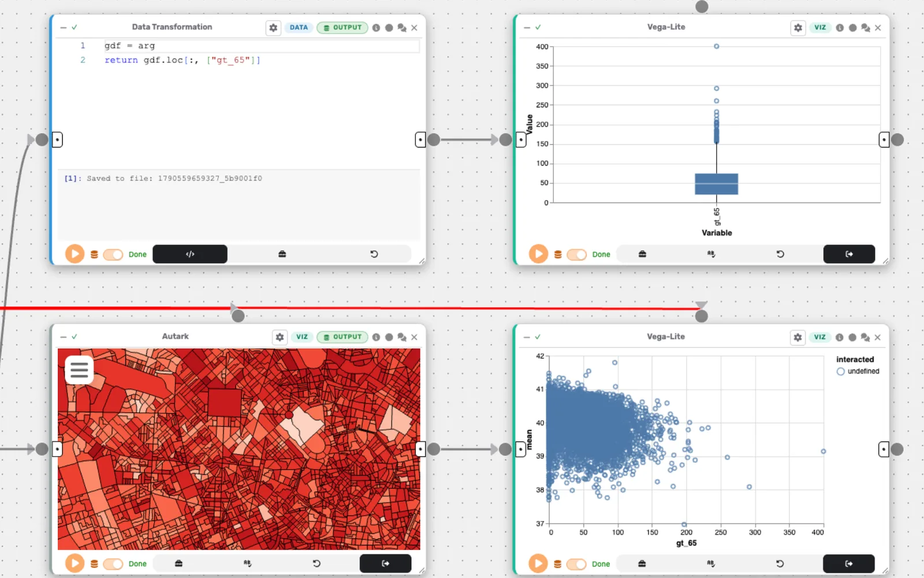Viewport: 924px width, 578px height.
Task: Select output view tab in top Vega-Lite node
Action: (849, 254)
